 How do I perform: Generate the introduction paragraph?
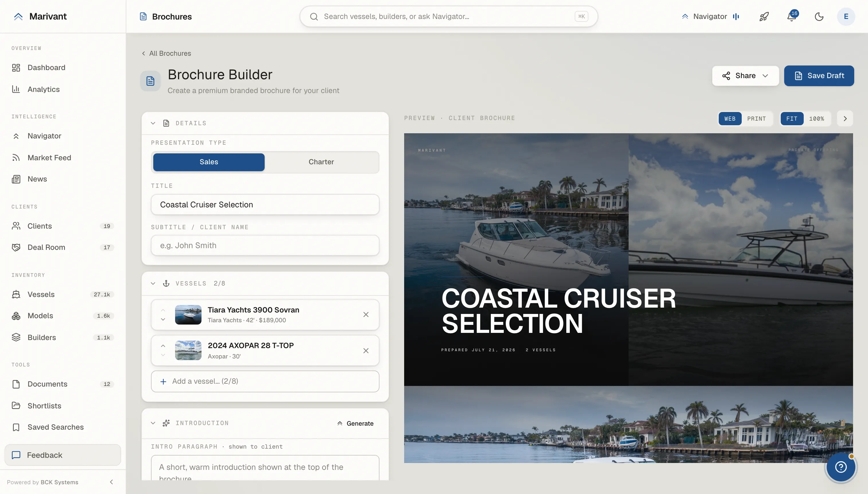point(355,423)
